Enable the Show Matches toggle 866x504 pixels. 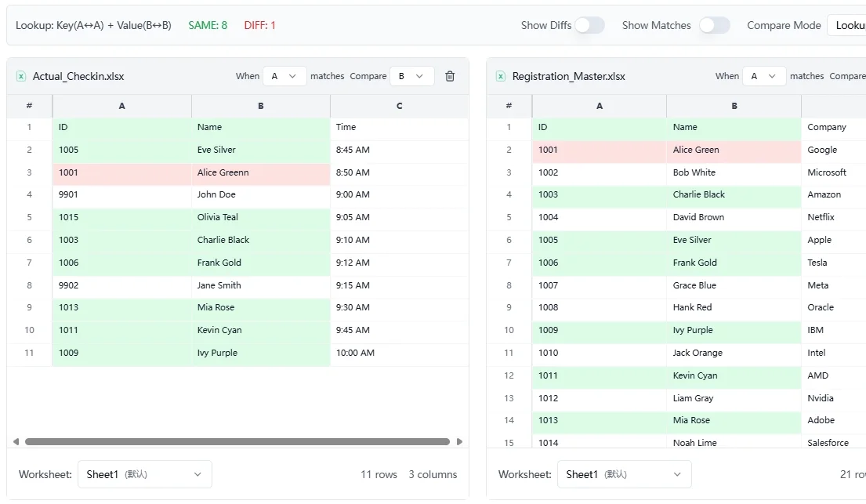point(714,25)
